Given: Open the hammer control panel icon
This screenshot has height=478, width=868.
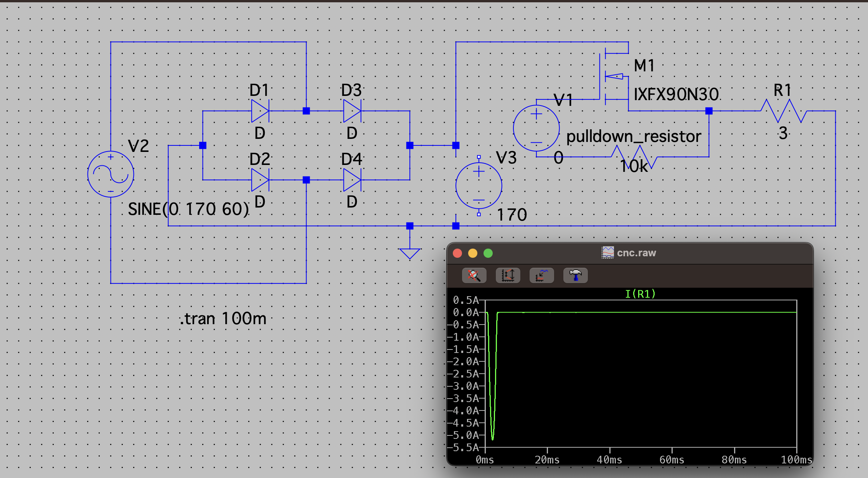Looking at the screenshot, I should 575,275.
